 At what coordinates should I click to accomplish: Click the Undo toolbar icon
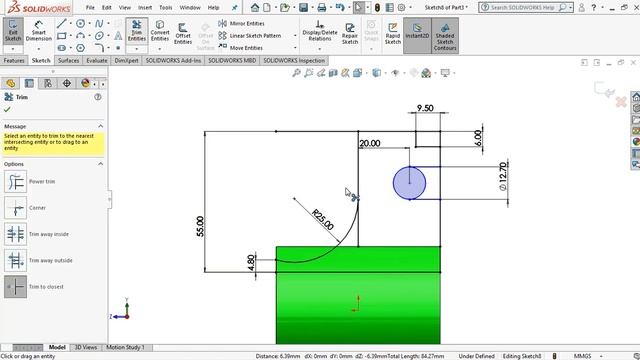pyautogui.click(x=340, y=7)
